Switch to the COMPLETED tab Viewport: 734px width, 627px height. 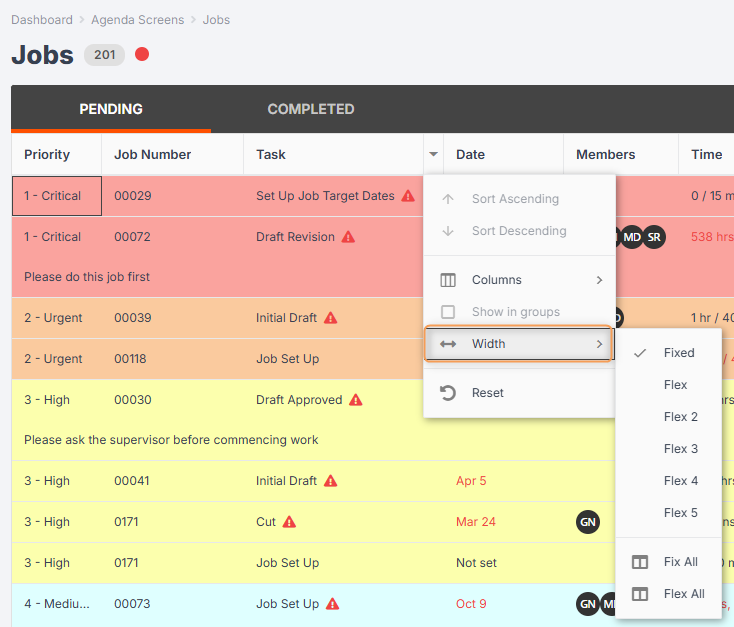[x=311, y=109]
